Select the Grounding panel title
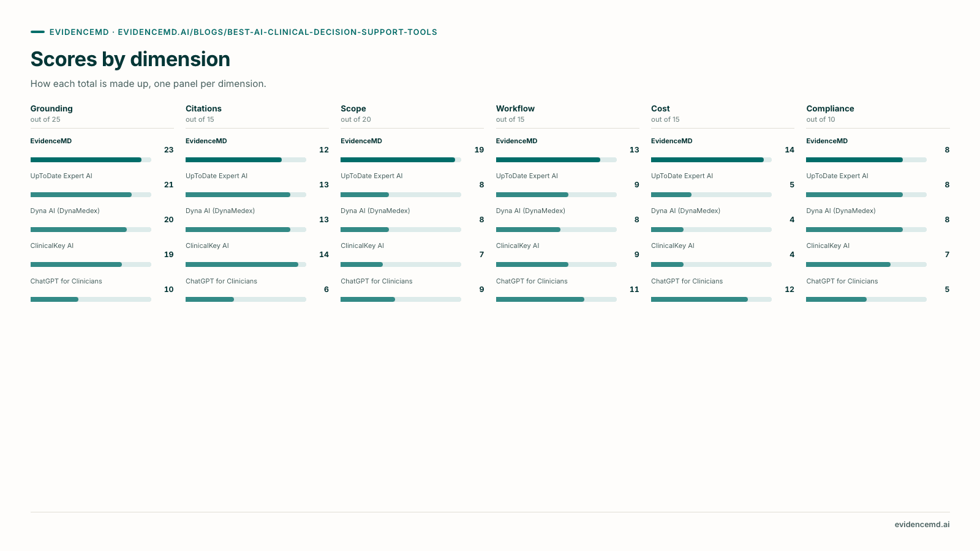Viewport: 980px width, 551px height. [x=51, y=108]
